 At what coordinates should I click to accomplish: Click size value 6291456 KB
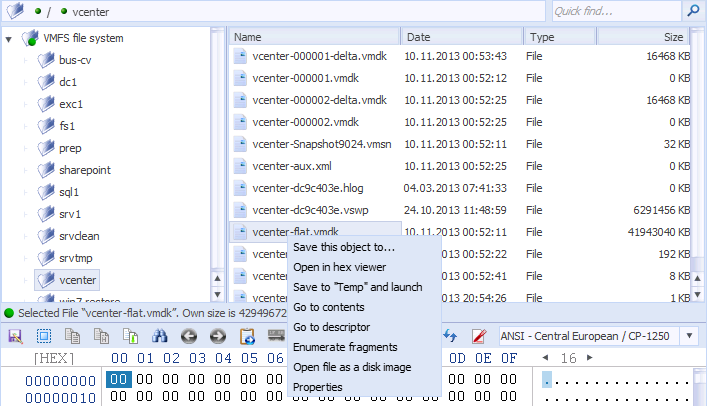coord(661,210)
